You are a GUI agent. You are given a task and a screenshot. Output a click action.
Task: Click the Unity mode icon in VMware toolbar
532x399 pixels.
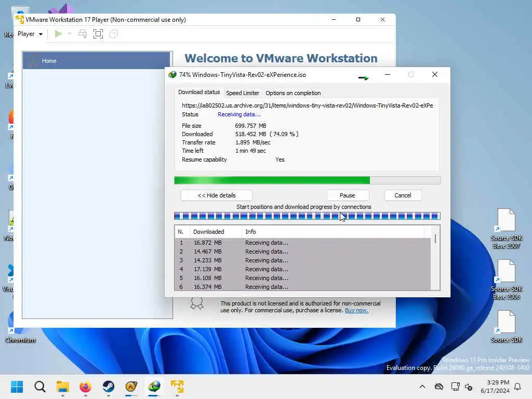click(114, 34)
